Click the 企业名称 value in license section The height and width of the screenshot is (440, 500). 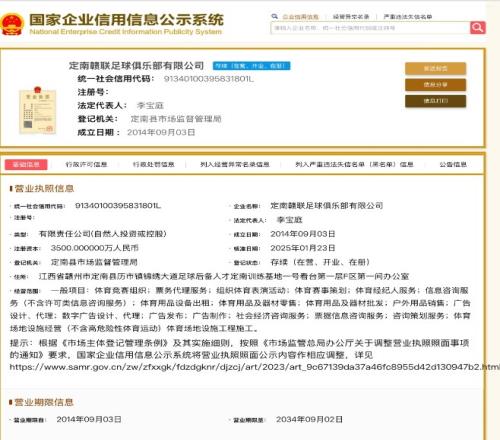(x=326, y=206)
